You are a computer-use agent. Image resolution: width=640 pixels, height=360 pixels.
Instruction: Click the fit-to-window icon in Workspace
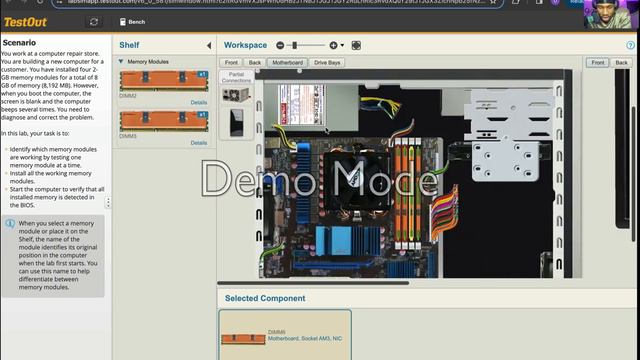[356, 45]
